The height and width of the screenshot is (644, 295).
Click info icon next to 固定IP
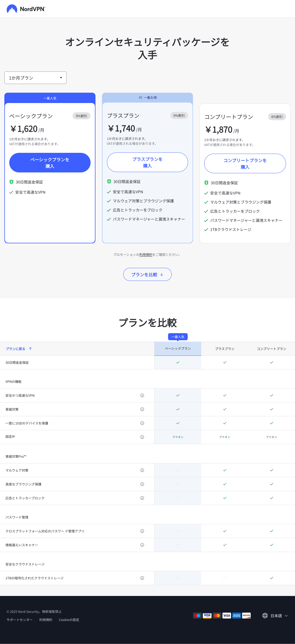coord(142,437)
